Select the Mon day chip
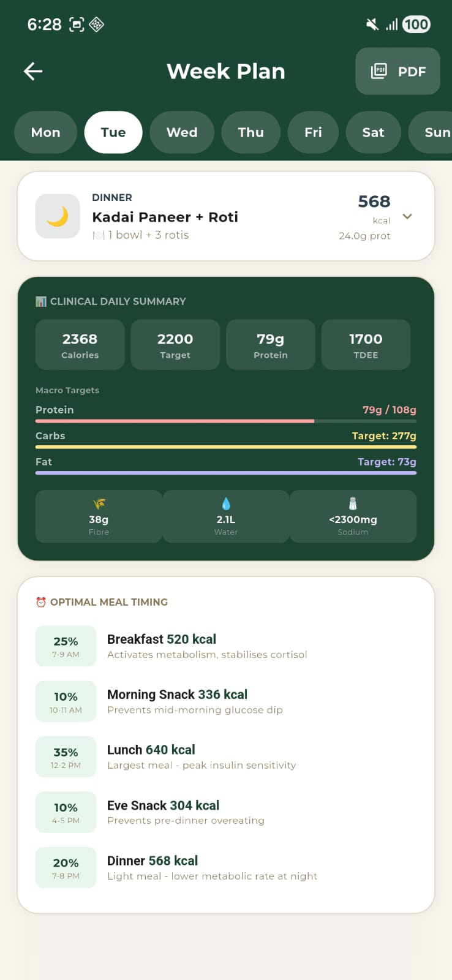This screenshot has width=452, height=980. pos(45,132)
